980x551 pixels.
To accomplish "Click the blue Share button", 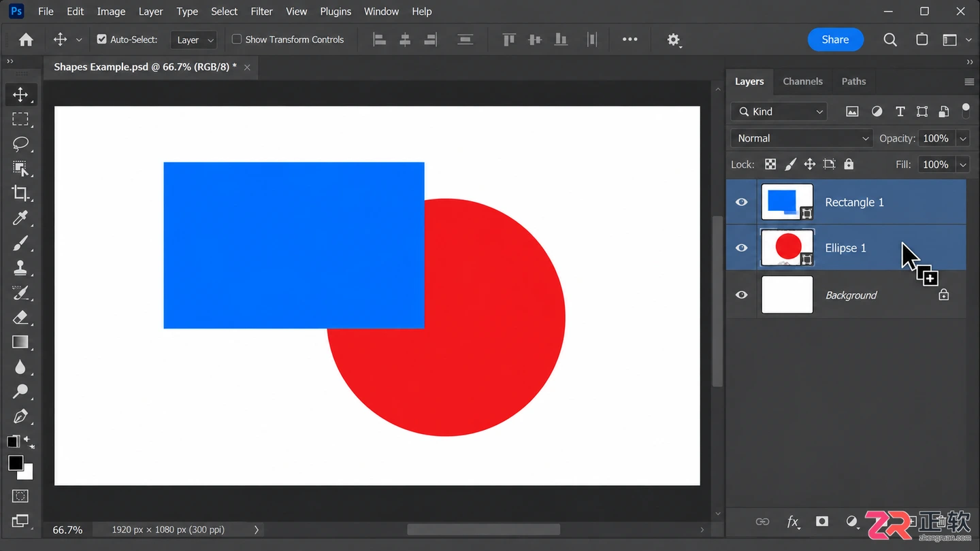I will coord(835,39).
